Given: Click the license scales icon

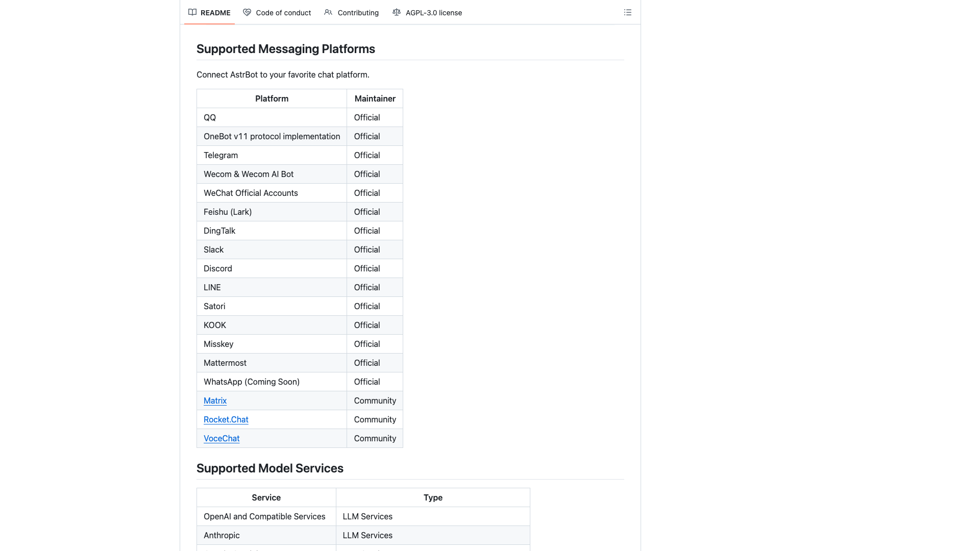Looking at the screenshot, I should coord(397,12).
